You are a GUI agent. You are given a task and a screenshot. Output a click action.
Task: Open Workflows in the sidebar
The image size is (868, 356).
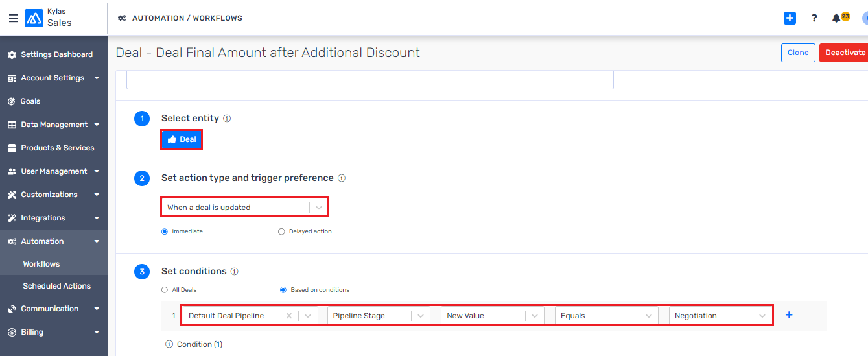coord(41,264)
